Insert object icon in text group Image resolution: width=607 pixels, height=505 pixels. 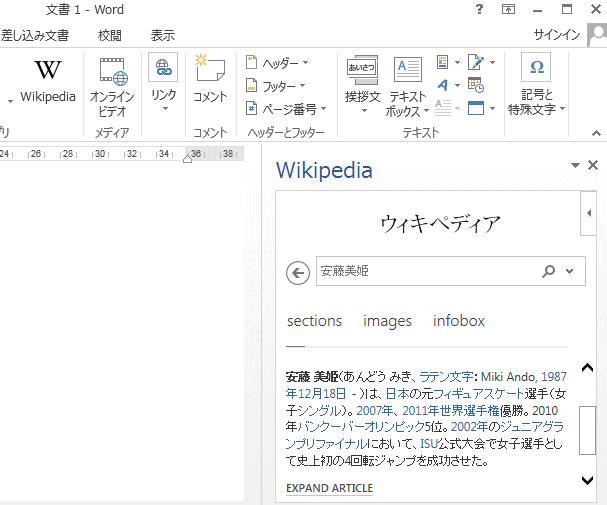[476, 108]
